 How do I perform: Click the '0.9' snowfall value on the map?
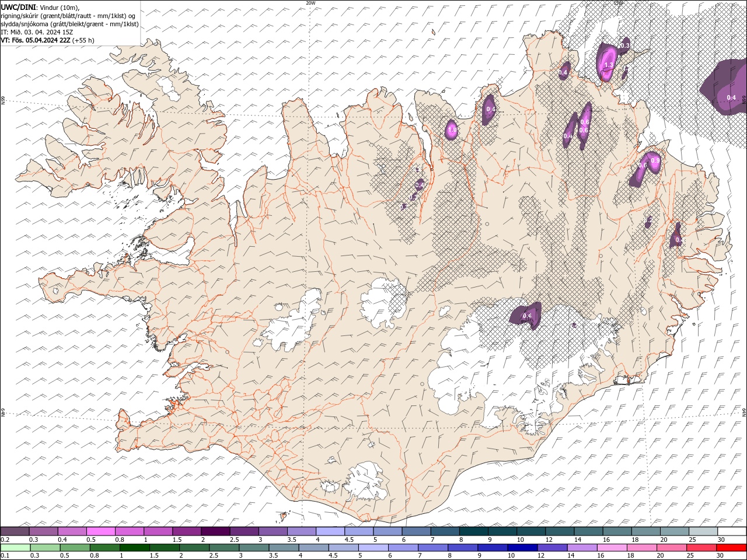coord(655,161)
